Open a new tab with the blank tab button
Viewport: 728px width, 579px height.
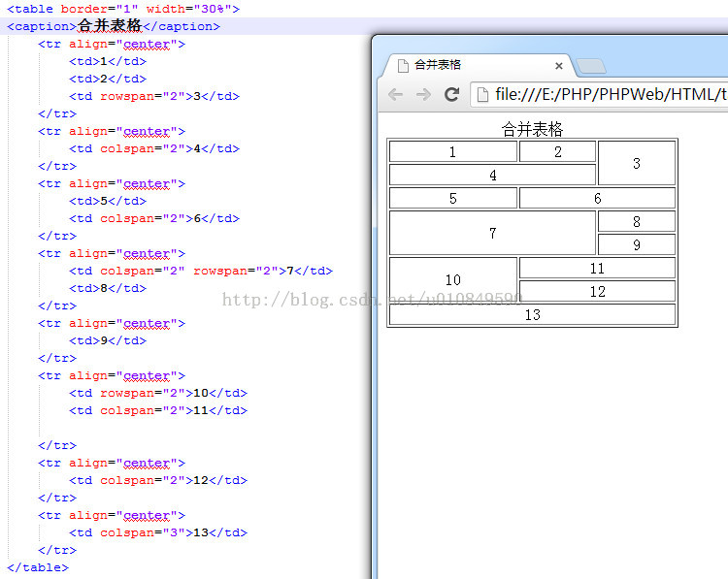pos(590,66)
